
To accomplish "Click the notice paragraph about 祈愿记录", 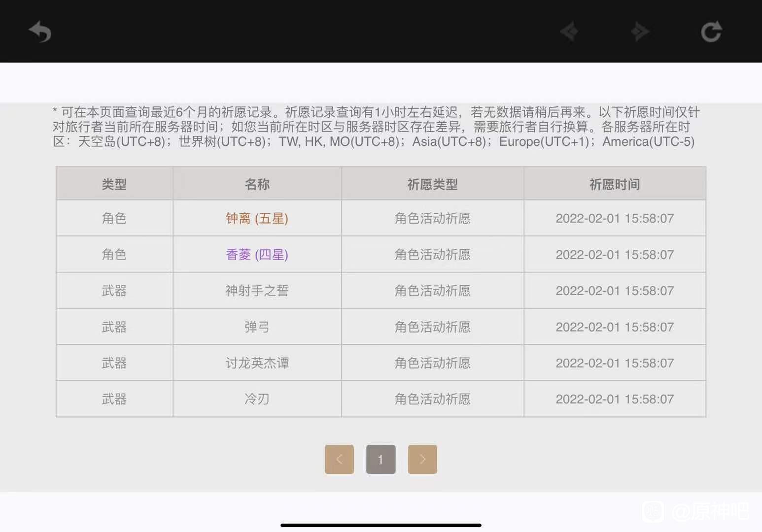I will (x=376, y=127).
